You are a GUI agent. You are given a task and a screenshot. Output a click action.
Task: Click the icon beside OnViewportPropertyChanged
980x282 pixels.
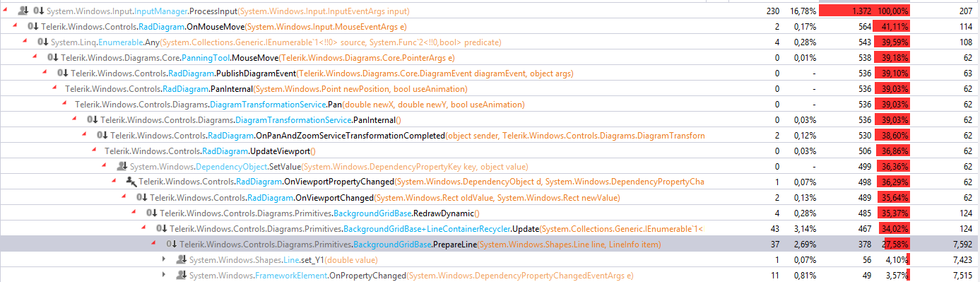tap(131, 182)
